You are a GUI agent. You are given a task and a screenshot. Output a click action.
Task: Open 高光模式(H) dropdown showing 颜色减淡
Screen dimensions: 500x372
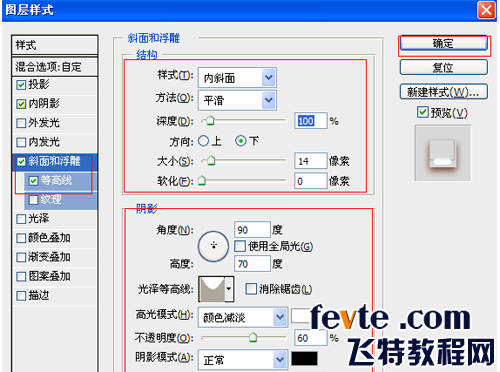coord(243,317)
